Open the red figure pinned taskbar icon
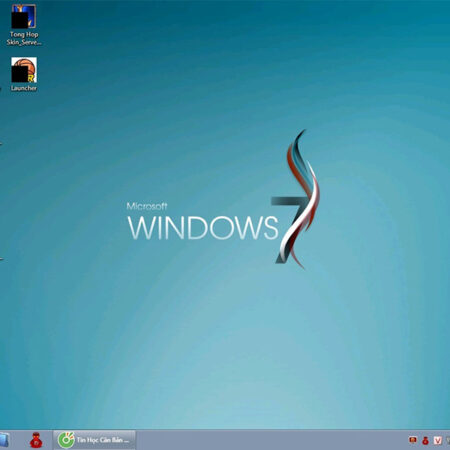This screenshot has width=450, height=450. 36,440
